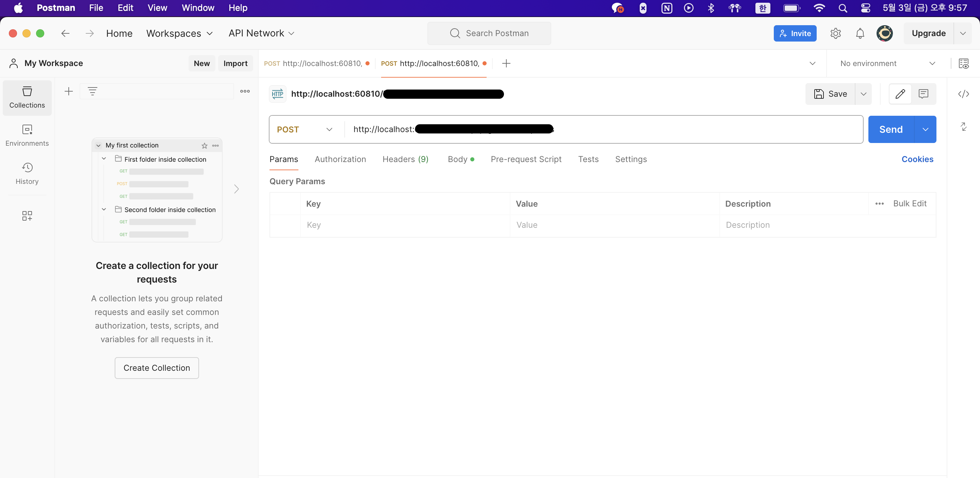Expand the Send button options arrow
The image size is (980, 478).
point(925,129)
